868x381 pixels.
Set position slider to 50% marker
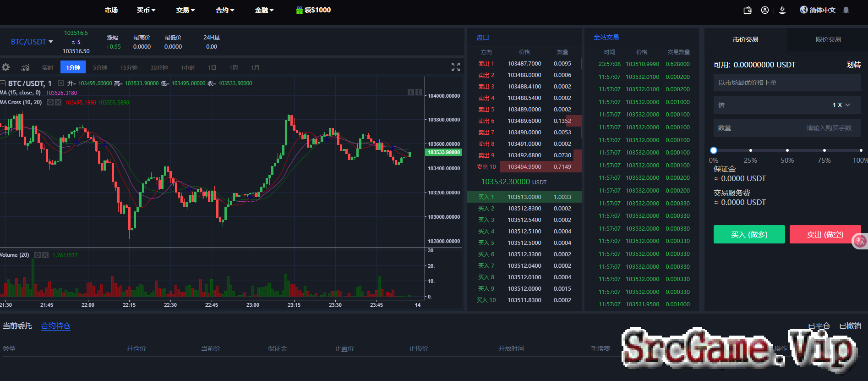787,150
